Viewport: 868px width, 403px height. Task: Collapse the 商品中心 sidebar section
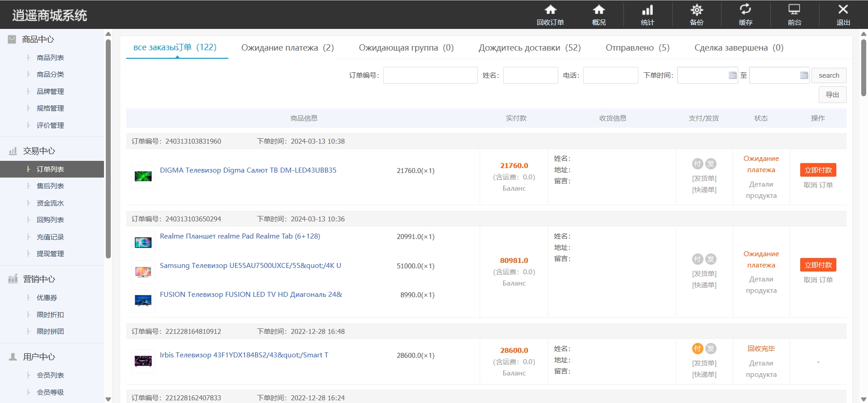[x=38, y=40]
